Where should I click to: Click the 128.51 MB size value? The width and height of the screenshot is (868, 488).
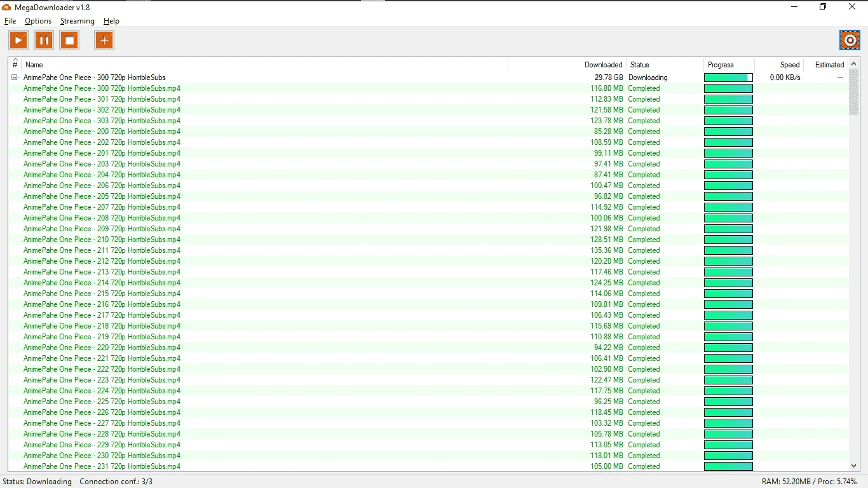(x=607, y=240)
